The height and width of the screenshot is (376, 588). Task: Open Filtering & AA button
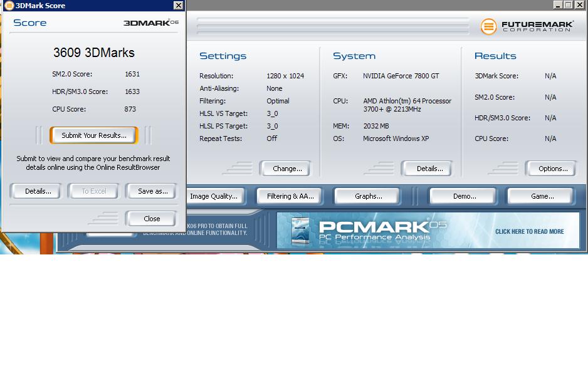click(x=290, y=196)
